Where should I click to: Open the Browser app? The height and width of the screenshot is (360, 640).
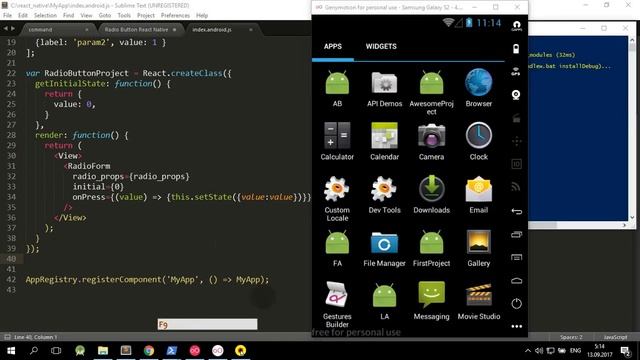point(478,88)
